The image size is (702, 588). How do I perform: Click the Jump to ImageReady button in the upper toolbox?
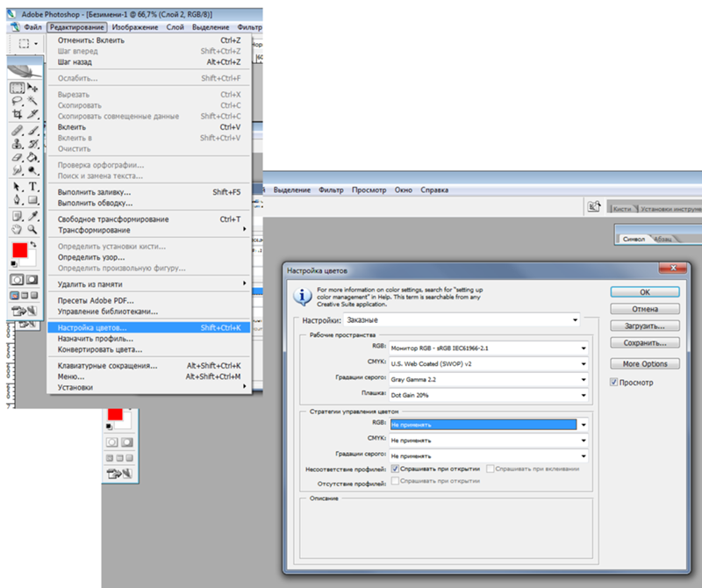point(25,311)
